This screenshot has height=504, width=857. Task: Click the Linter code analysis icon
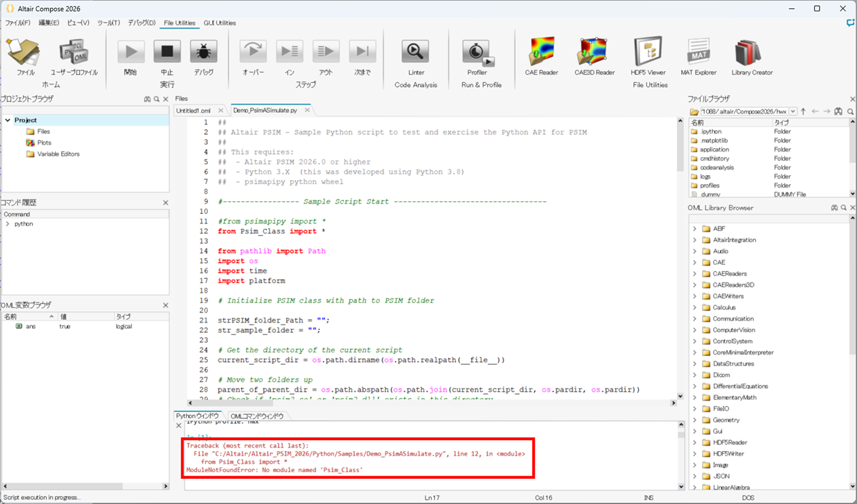click(415, 53)
